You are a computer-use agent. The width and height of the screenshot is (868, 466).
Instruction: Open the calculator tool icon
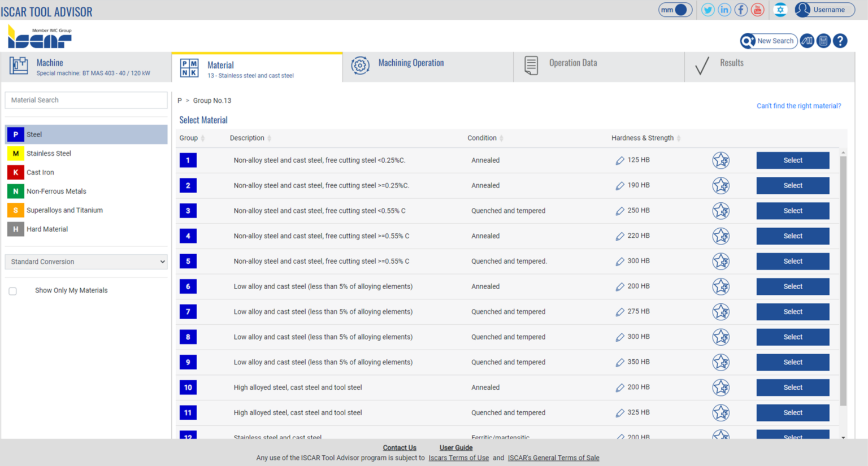coord(823,41)
